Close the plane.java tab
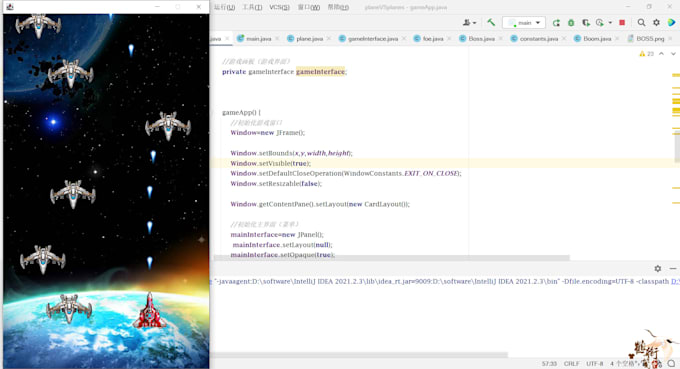 329,39
